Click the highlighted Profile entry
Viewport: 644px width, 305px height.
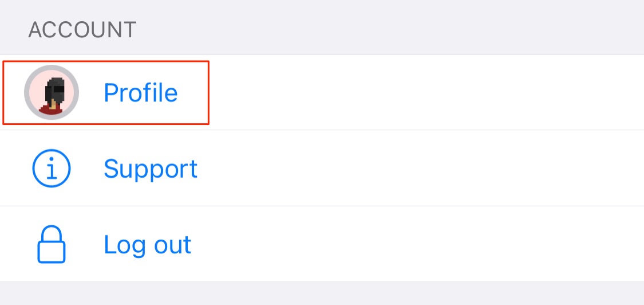(x=106, y=92)
